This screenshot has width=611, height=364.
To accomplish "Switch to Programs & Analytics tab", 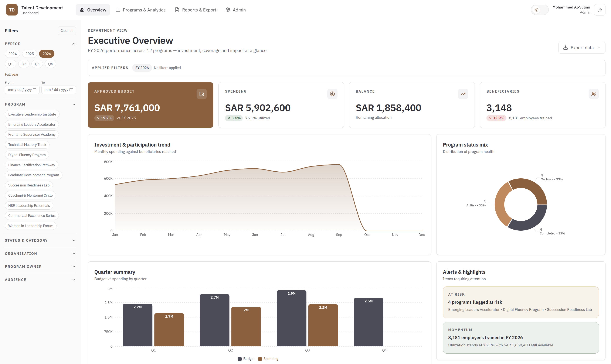I will pos(140,10).
